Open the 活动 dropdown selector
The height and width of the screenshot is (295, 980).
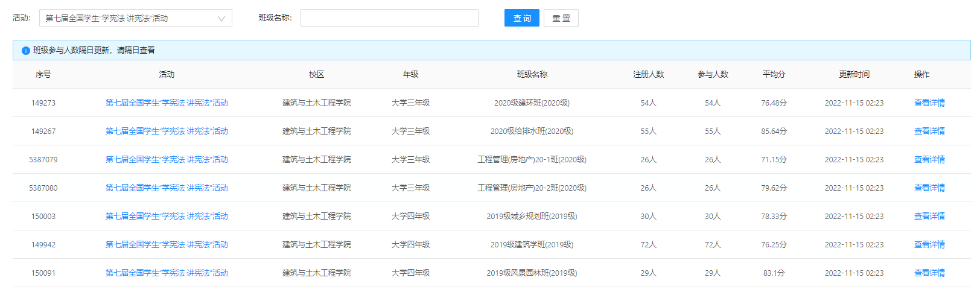click(136, 18)
